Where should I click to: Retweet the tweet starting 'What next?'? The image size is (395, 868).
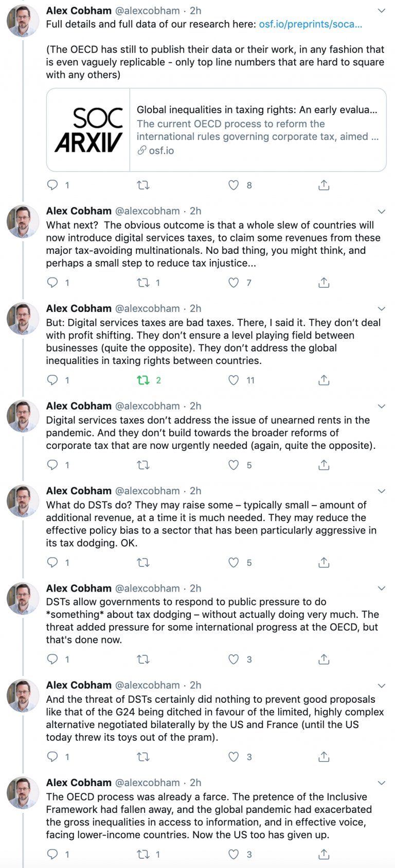pyautogui.click(x=143, y=282)
